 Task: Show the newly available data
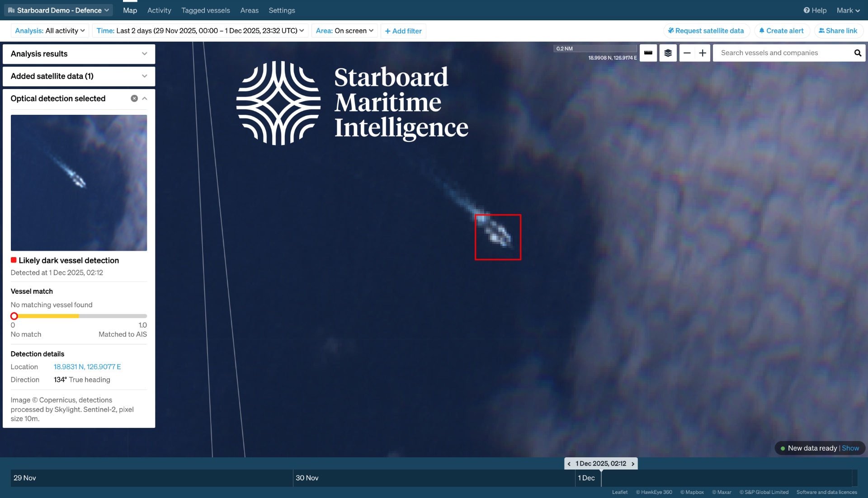(850, 448)
